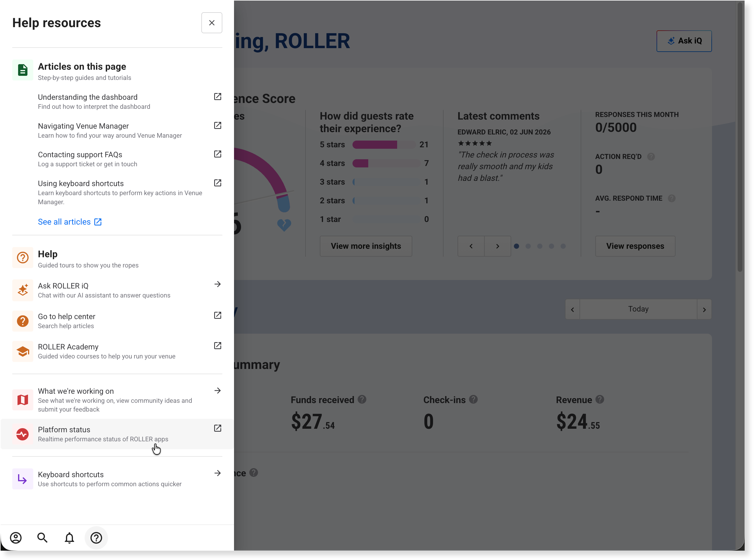This screenshot has width=754, height=560.
Task: Click external link icon for Platform status
Action: click(217, 428)
